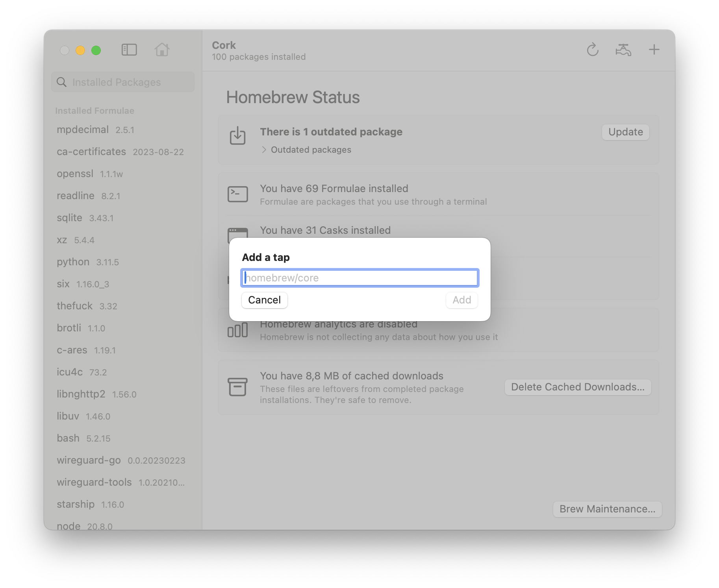Click the cached downloads archive box icon
This screenshot has width=719, height=588.
(x=238, y=387)
